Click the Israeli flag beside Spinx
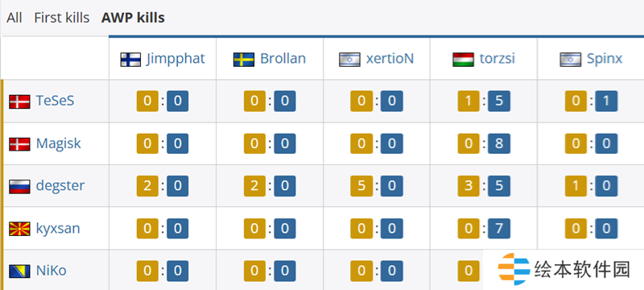The image size is (644, 290). (x=571, y=60)
